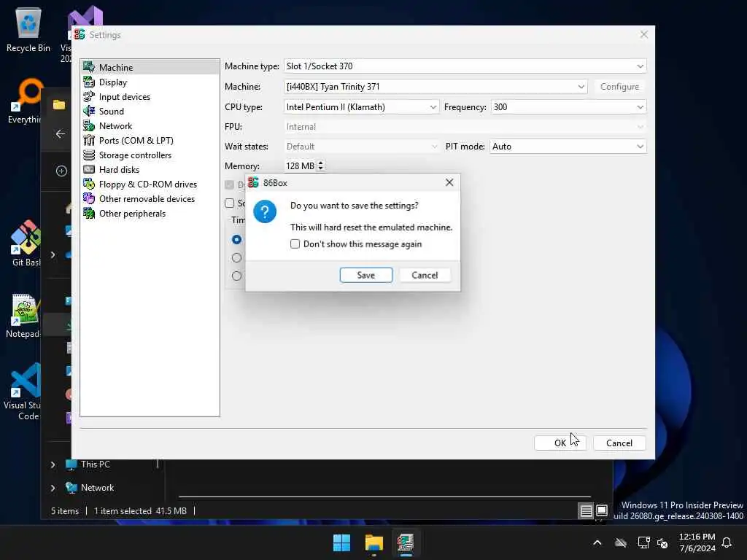Click the Configure button for the machine

click(x=619, y=87)
